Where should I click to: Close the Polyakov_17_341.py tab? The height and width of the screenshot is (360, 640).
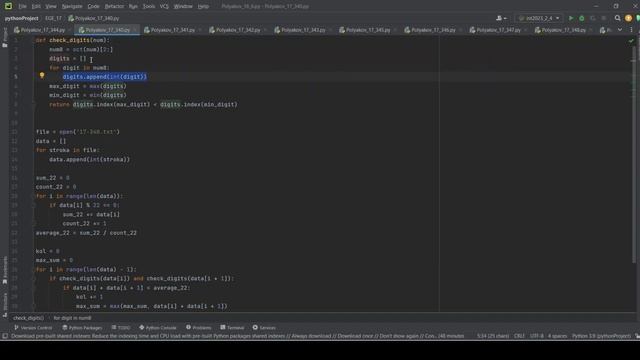200,30
